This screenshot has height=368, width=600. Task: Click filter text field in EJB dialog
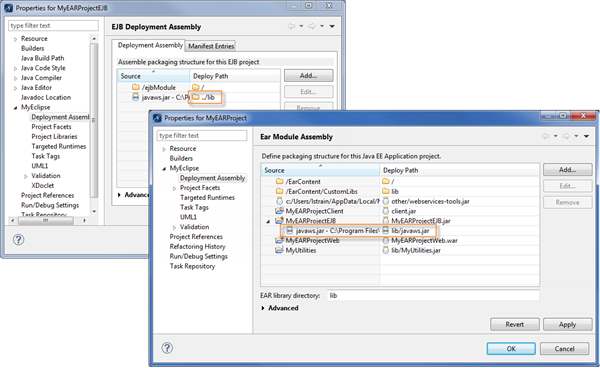tap(53, 26)
